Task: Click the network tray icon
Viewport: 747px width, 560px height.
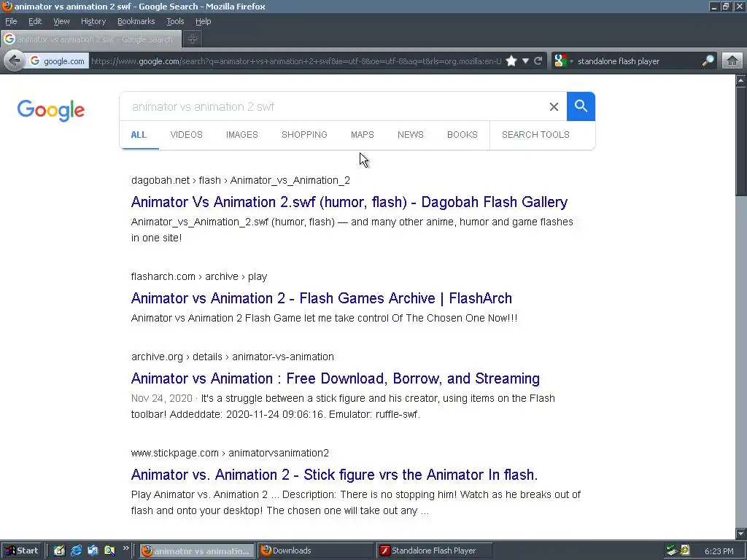Action: tap(672, 551)
